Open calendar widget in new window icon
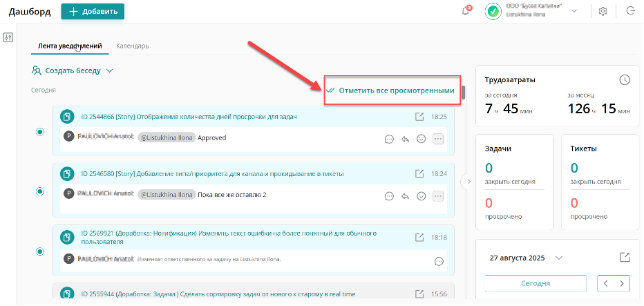 [625, 258]
